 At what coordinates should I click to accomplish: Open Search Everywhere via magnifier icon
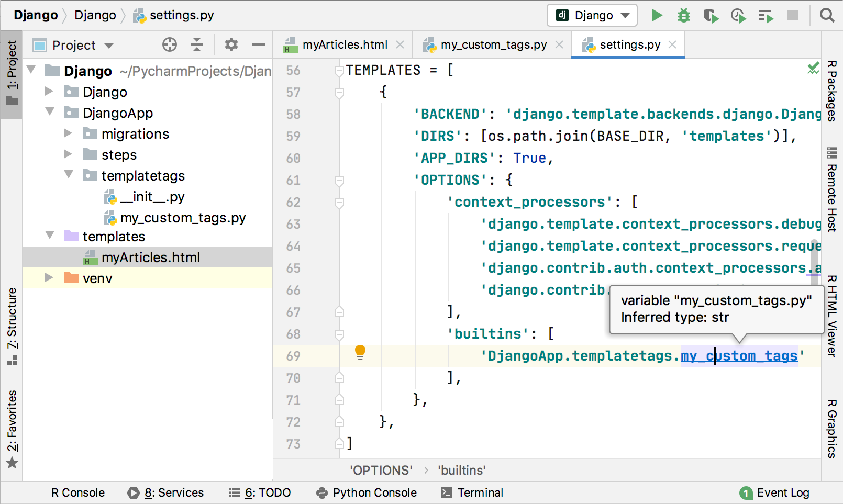point(827,15)
